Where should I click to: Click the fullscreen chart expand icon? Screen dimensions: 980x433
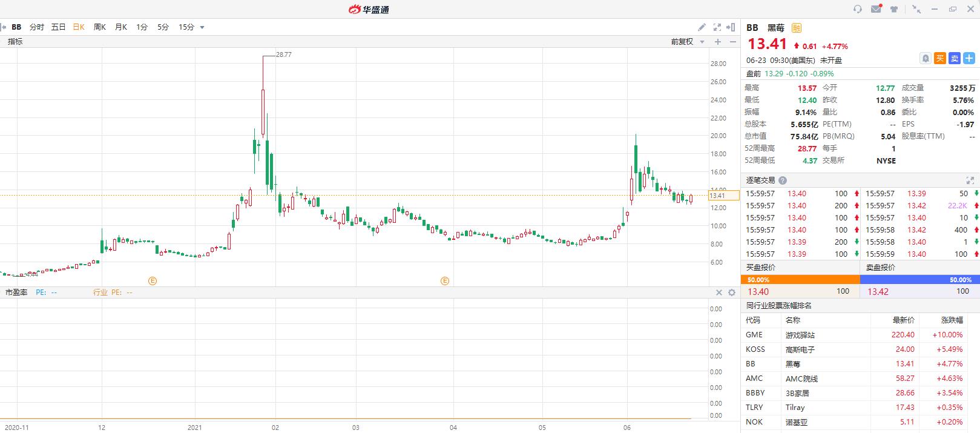[717, 27]
